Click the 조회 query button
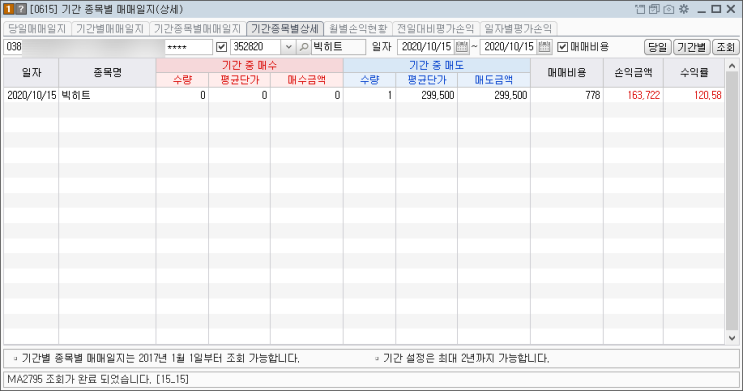Viewport: 743px width, 391px height. pos(725,47)
